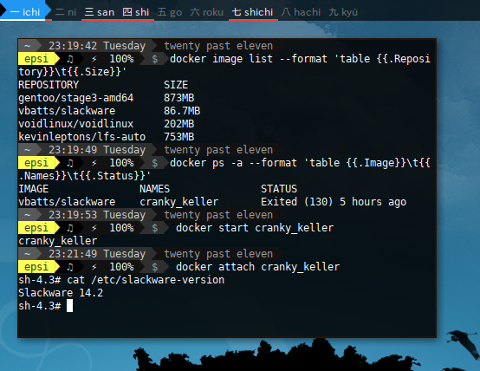Viewport: 480px width, 371px height.
Task: Switch to workspace ni tag
Action: click(66, 12)
